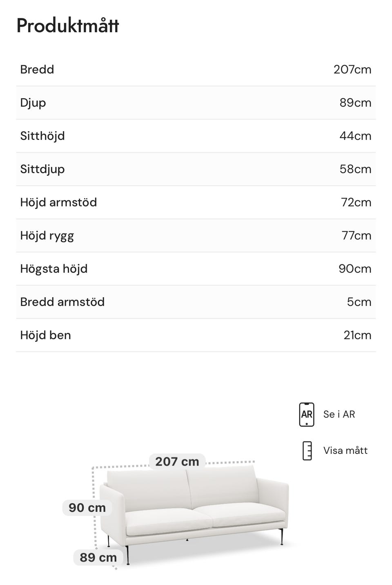Click the 'Höjd rygg' row label

point(47,235)
